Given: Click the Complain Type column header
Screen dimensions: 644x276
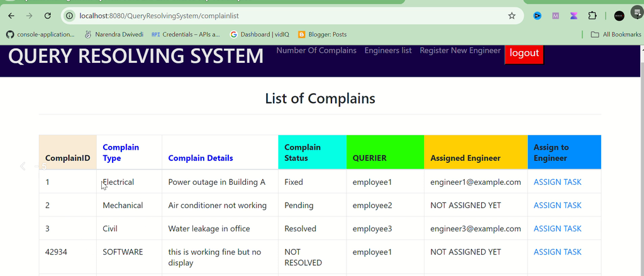Looking at the screenshot, I should click(x=130, y=152).
